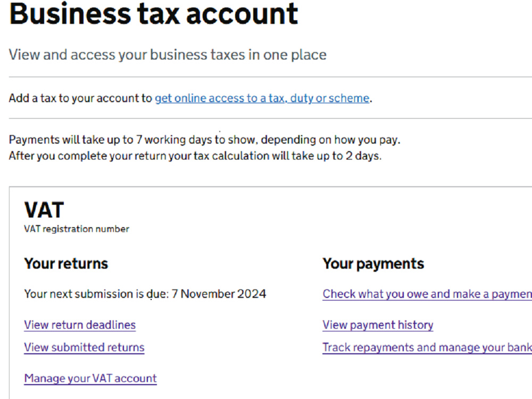Select "View payment history"

378,325
